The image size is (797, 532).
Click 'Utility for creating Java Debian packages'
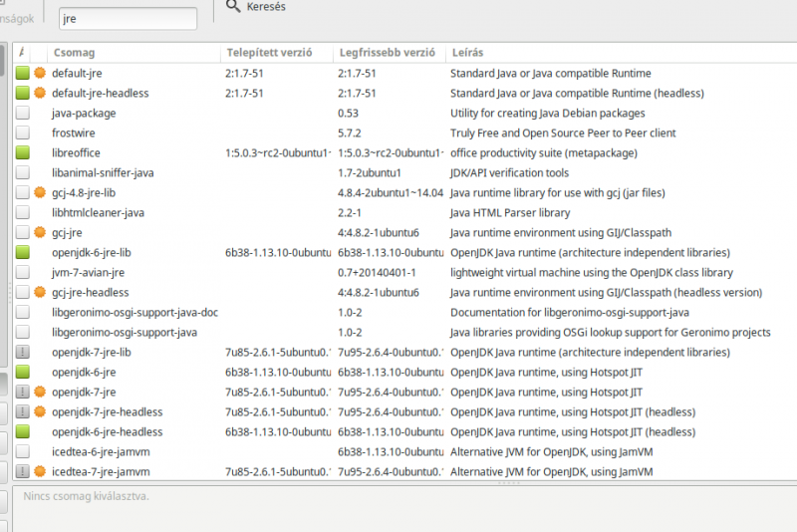[x=547, y=113]
